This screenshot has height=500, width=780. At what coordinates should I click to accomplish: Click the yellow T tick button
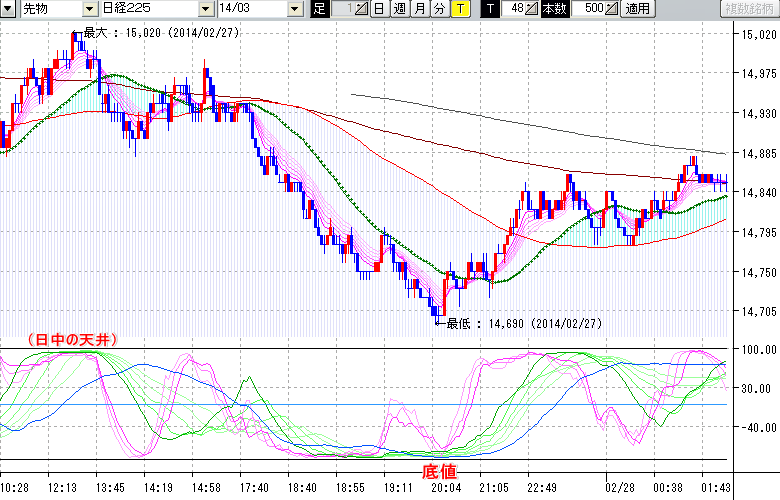pyautogui.click(x=459, y=9)
